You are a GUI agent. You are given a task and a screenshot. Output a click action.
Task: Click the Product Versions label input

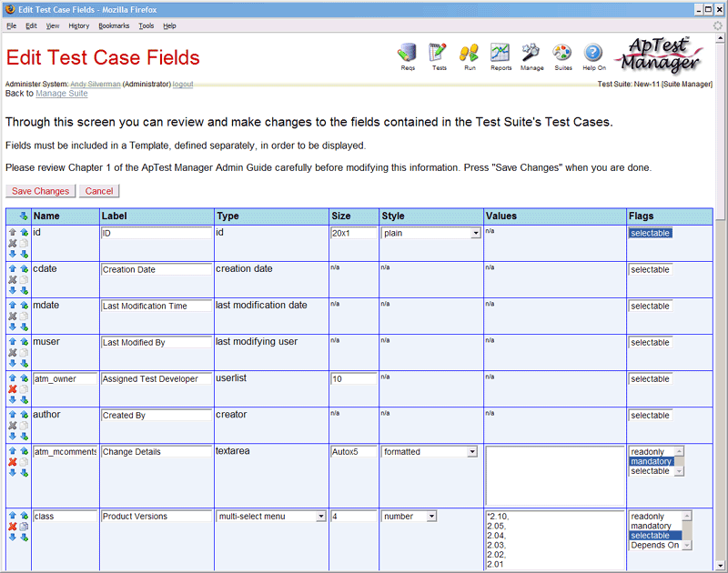[157, 516]
